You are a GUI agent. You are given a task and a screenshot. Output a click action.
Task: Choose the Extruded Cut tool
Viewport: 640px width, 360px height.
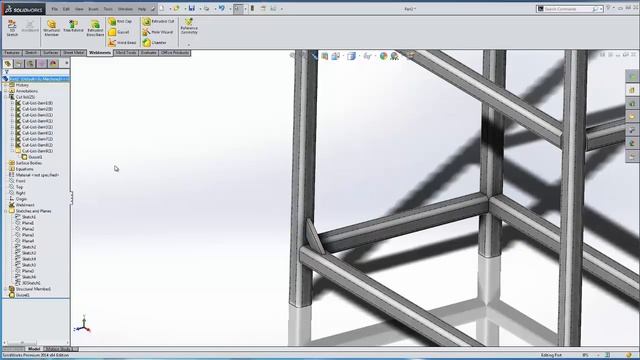point(158,21)
